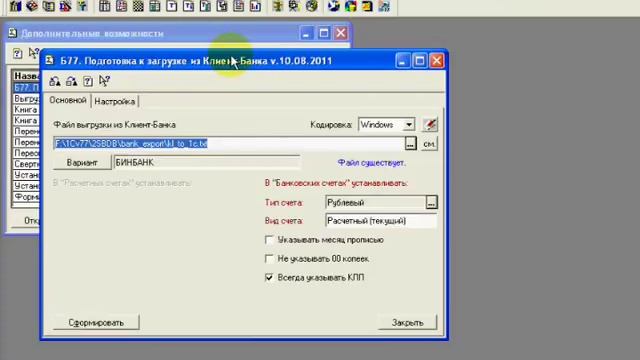Click the red "В Банковских счетах устанавливать" heading
This screenshot has height=360, width=640.
tap(336, 183)
